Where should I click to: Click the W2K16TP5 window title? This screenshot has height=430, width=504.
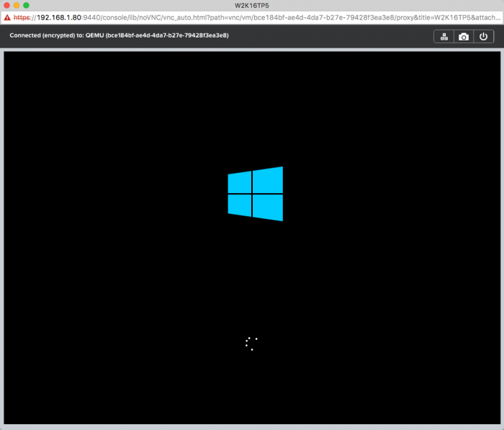[x=252, y=6]
